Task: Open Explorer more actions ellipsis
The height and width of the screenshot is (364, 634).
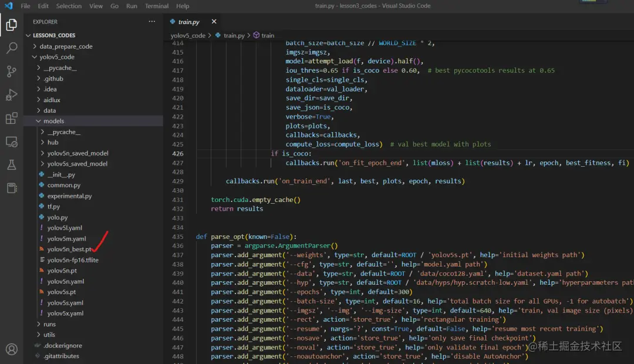Action: tap(151, 22)
